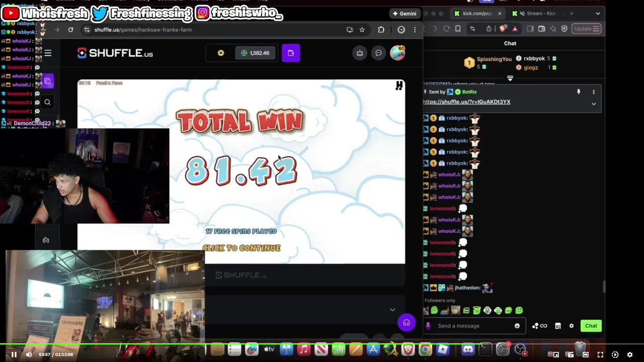Click the Brave Shields lion icon
Viewport: 644px width, 362px height.
[x=502, y=29]
